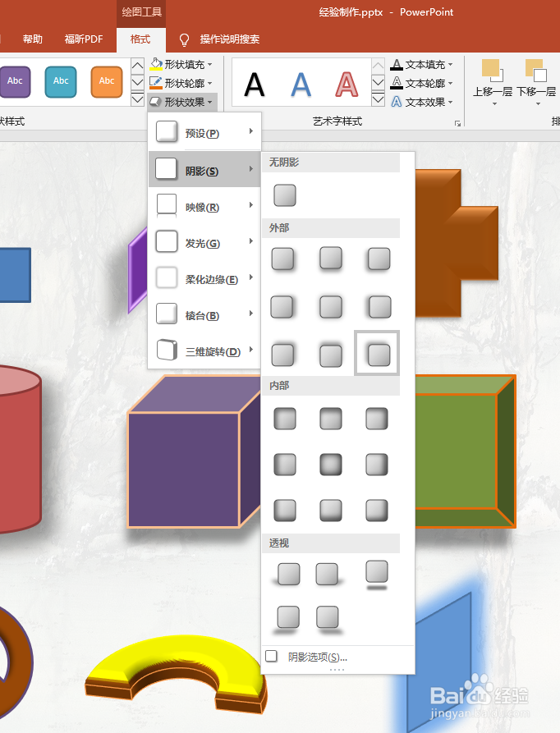Screen dimensions: 560x733
Task: Open the 发光(G) glow submenu
Action: [x=204, y=242]
